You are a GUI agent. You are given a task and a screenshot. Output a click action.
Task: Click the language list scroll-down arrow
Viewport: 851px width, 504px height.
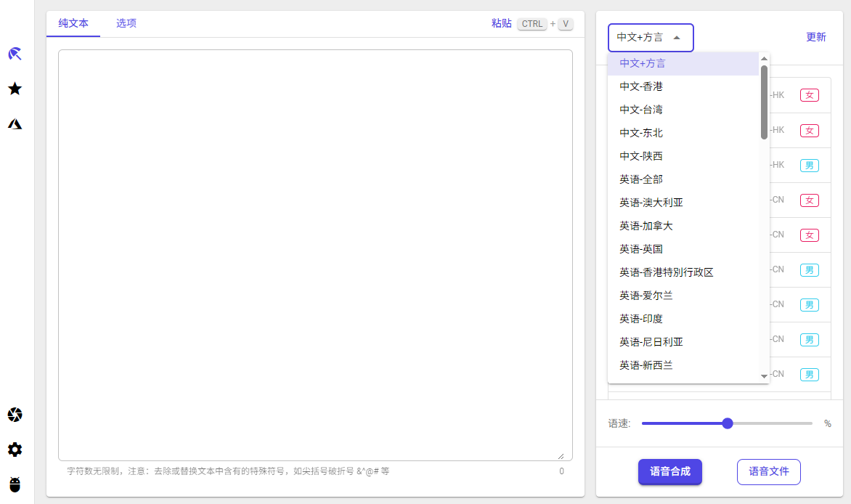pyautogui.click(x=764, y=376)
